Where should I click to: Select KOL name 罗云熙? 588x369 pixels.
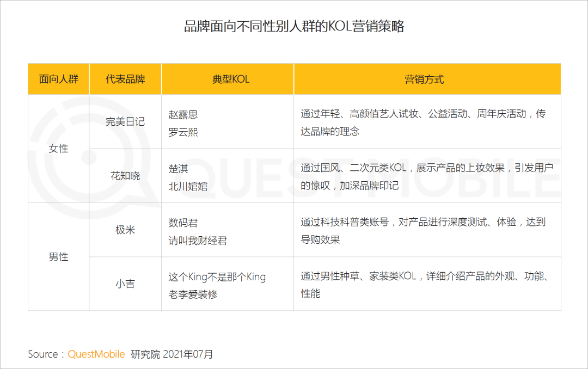[183, 132]
